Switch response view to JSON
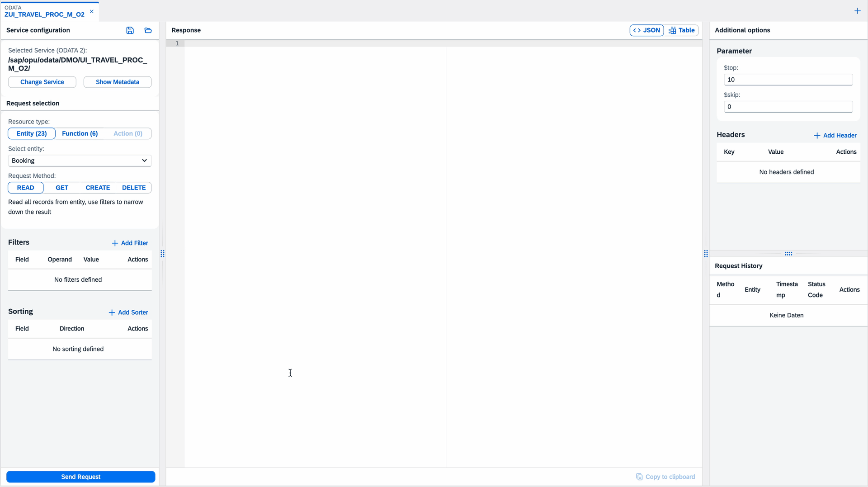Image resolution: width=868 pixels, height=487 pixels. pyautogui.click(x=646, y=30)
